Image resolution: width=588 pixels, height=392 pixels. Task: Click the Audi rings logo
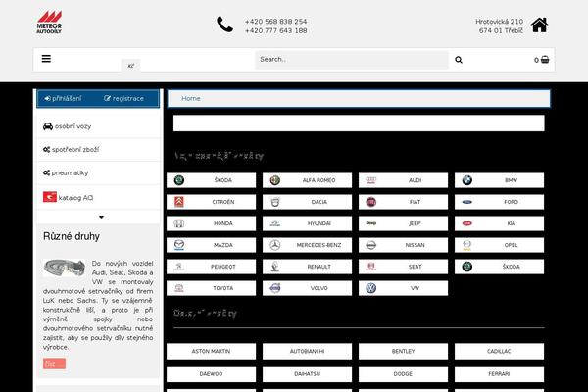point(370,180)
